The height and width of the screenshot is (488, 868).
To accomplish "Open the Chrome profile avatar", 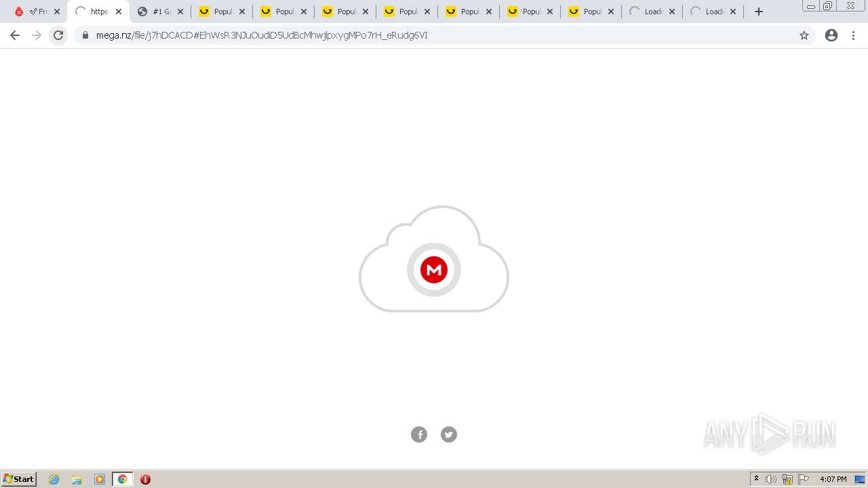I will (831, 35).
